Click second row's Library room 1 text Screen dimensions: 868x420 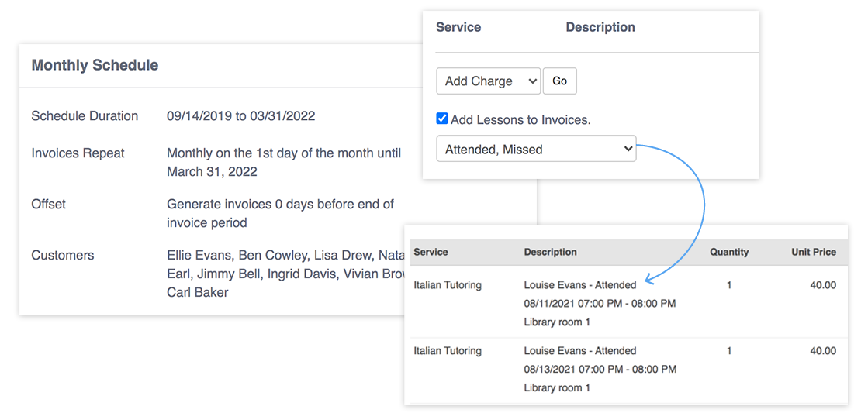557,387
